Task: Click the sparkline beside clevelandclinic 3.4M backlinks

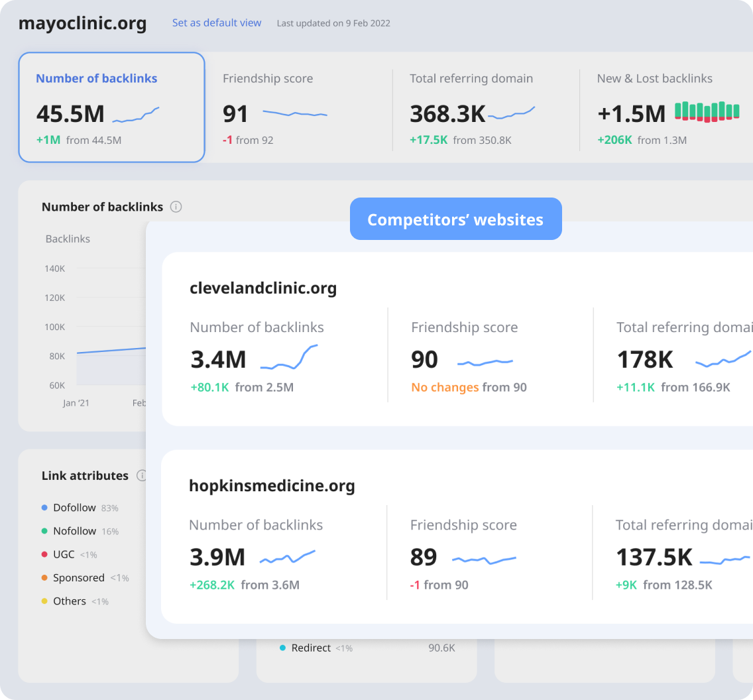Action: click(289, 357)
